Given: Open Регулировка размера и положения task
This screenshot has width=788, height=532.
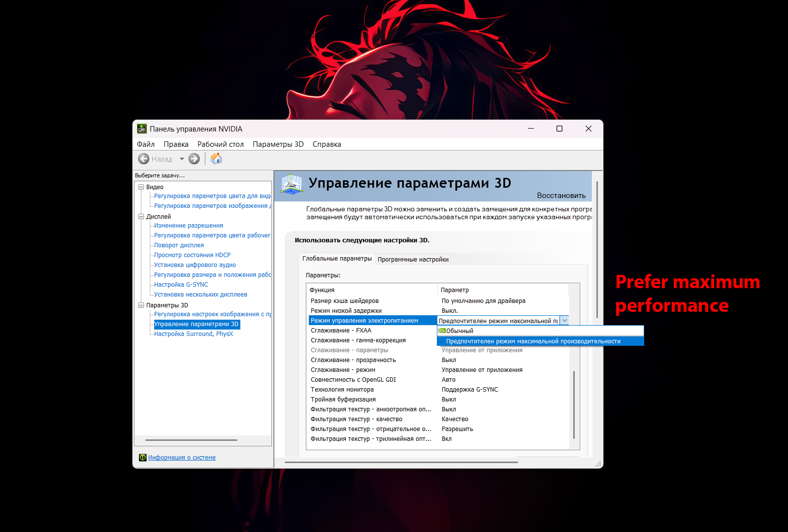Looking at the screenshot, I should coord(213,275).
